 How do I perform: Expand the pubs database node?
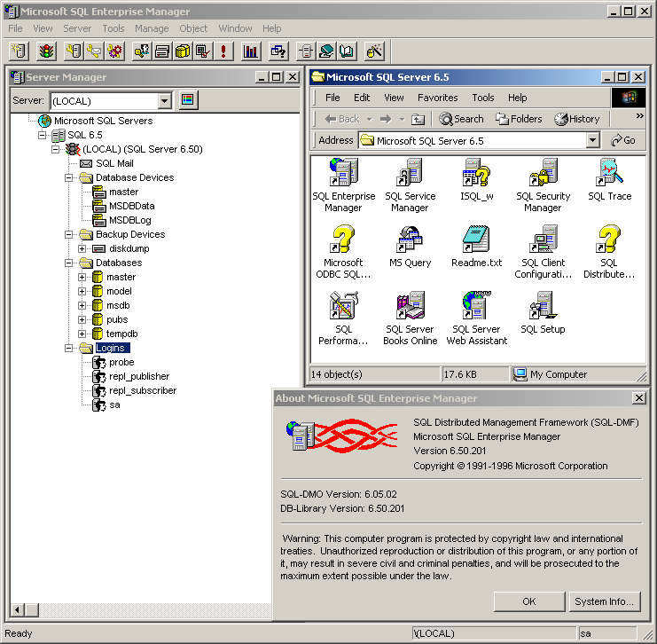click(x=82, y=319)
